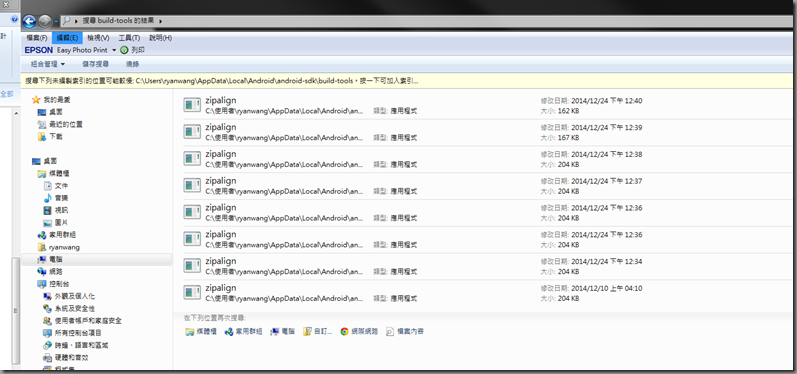Select 桌面 under 我的最愛
The width and height of the screenshot is (797, 374).
56,112
